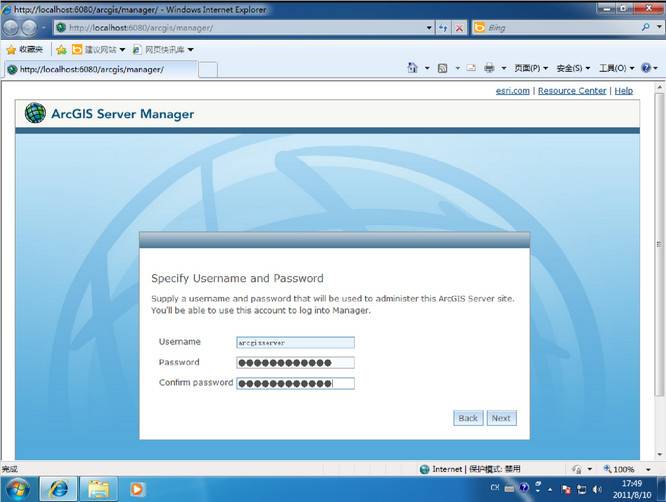Open the Windows Start orb

(x=17, y=489)
